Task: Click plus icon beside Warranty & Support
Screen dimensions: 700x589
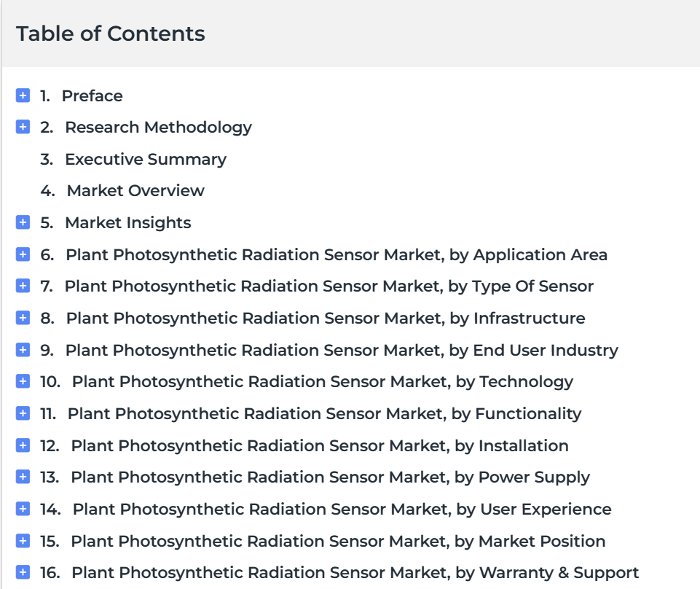Action: [x=23, y=572]
